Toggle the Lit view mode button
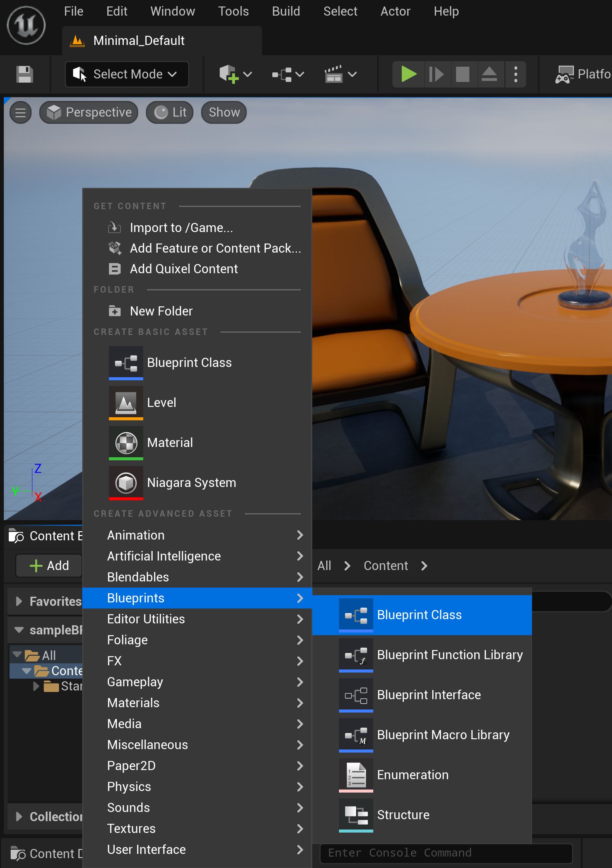This screenshot has width=612, height=868. click(170, 112)
